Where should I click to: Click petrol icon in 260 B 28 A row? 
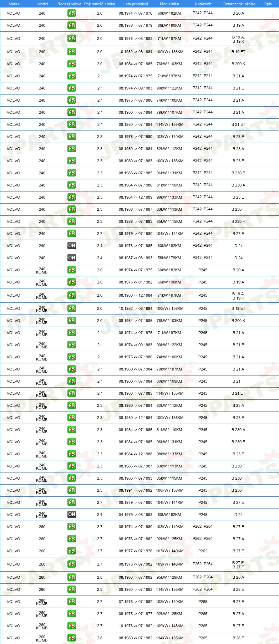[x=72, y=577]
